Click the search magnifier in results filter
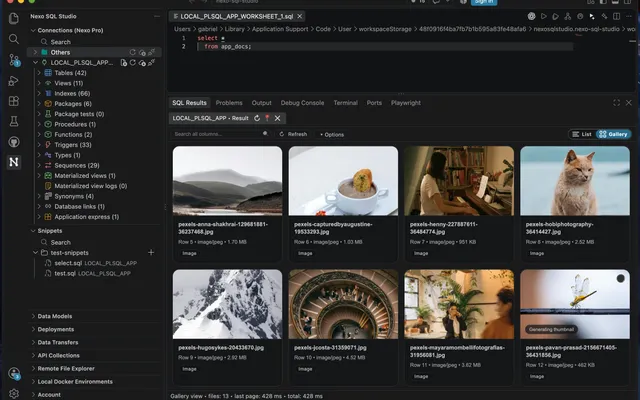 click(265, 134)
